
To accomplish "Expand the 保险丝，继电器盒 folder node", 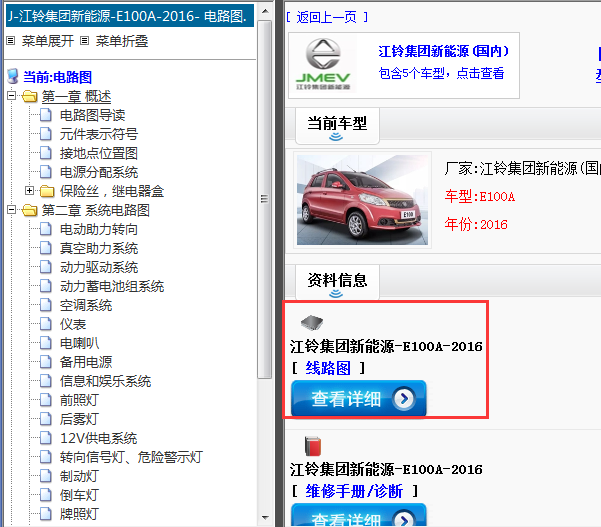I will point(29,190).
